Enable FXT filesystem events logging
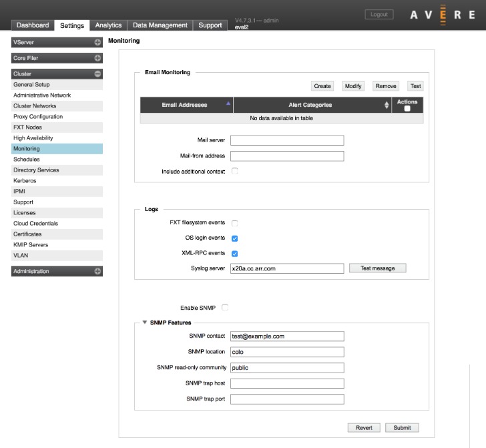 coord(234,223)
